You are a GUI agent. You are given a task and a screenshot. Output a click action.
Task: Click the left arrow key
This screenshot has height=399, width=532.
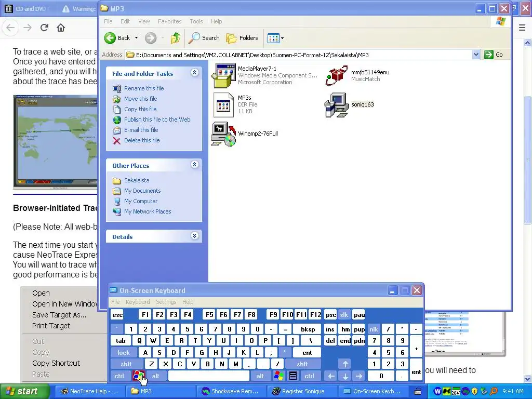point(331,376)
